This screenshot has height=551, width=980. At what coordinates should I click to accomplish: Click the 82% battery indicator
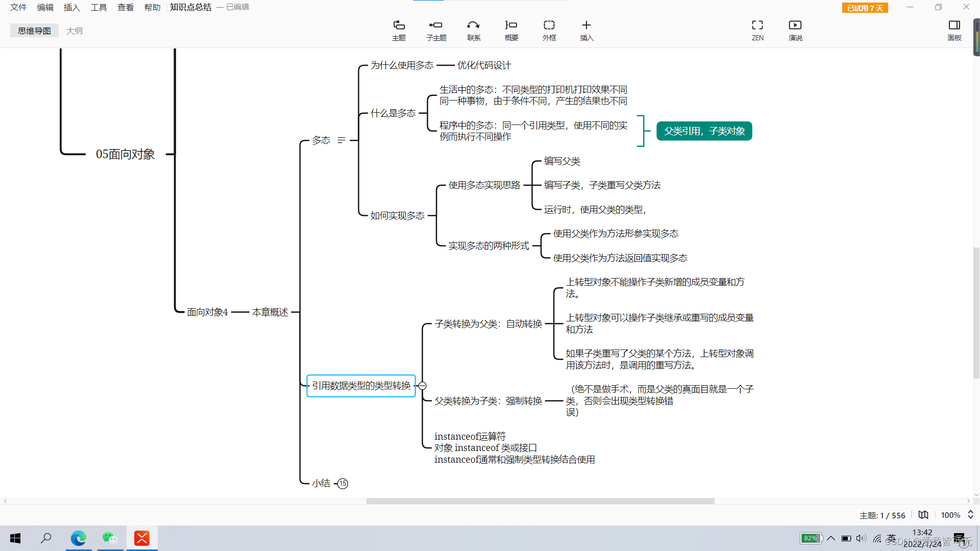point(811,538)
